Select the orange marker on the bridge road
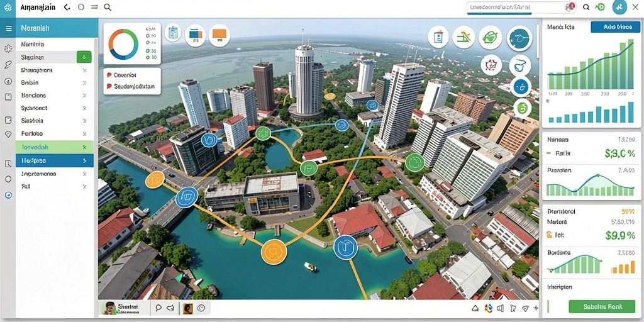Viewport: 644px width, 322px height. coord(155,180)
